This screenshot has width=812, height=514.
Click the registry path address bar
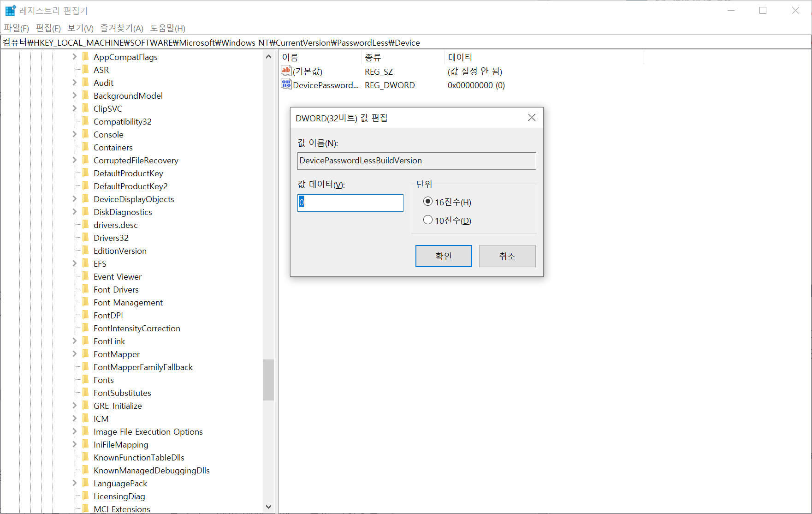(406, 42)
